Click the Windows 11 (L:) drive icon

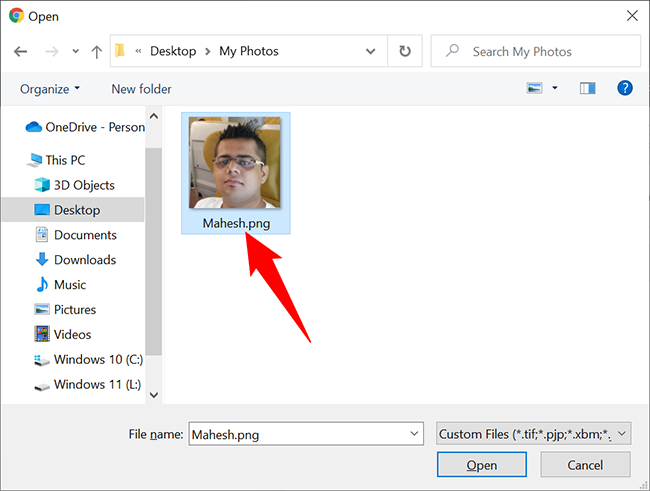coord(41,386)
